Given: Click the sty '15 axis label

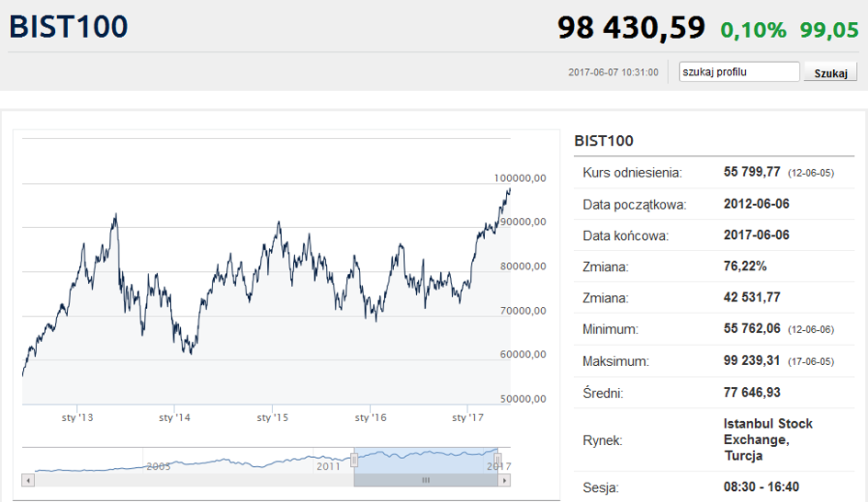Looking at the screenshot, I should [x=273, y=417].
